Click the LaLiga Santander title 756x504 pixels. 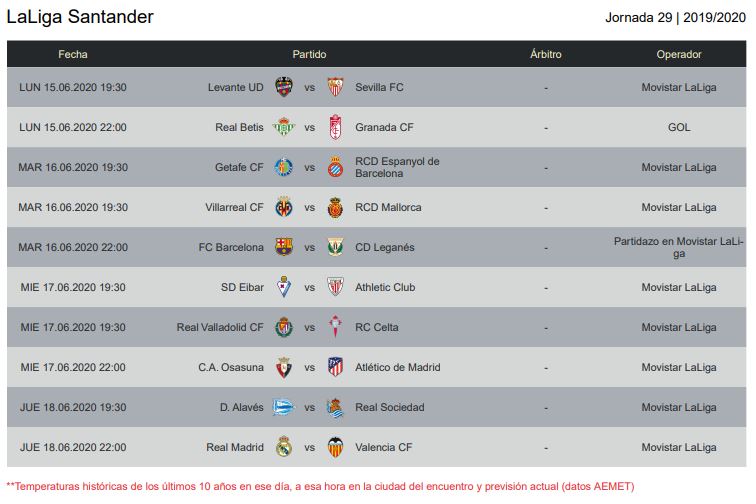pyautogui.click(x=80, y=18)
